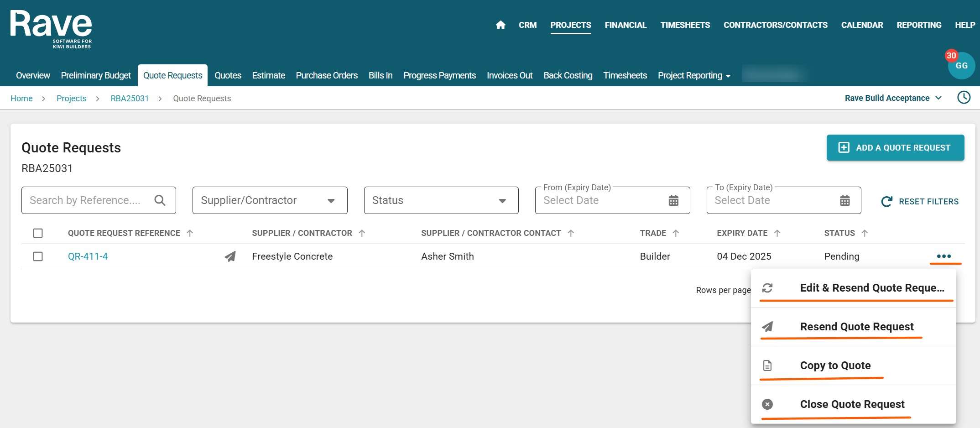Click the paper plane icon beside QR-411-4
The image size is (980, 428).
[230, 256]
